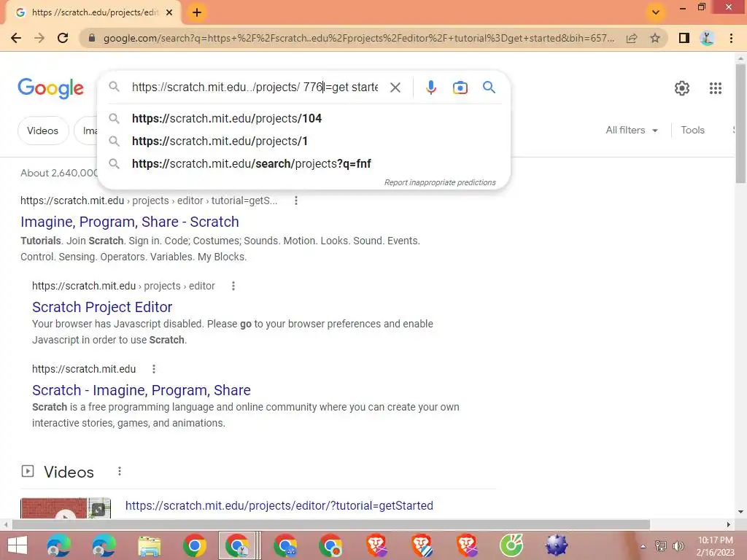Open the All filters dropdown
This screenshot has width=747, height=560.
click(632, 130)
